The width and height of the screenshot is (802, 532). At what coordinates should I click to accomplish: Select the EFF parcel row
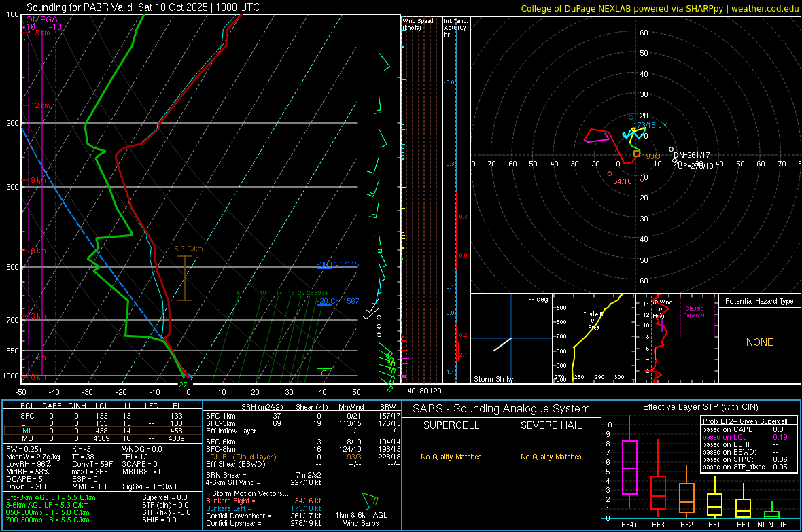point(103,423)
